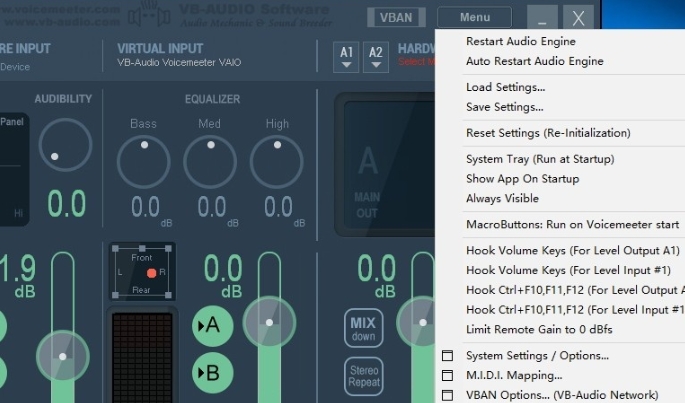The image size is (685, 403).
Task: Click the Med 0.0 dB value
Action: point(212,207)
